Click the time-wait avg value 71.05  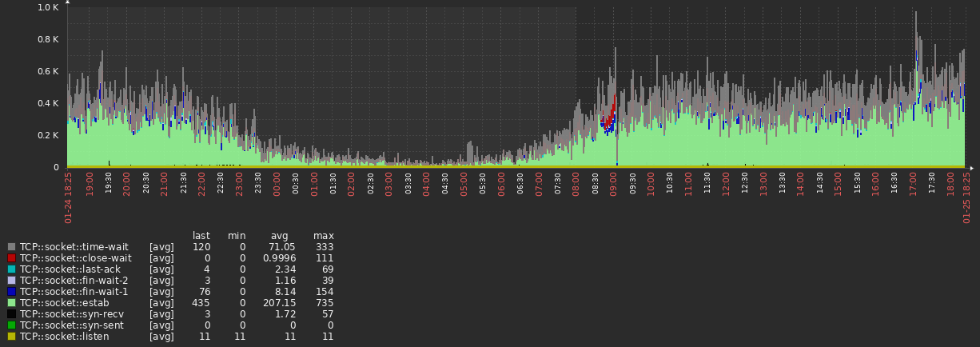(281, 247)
